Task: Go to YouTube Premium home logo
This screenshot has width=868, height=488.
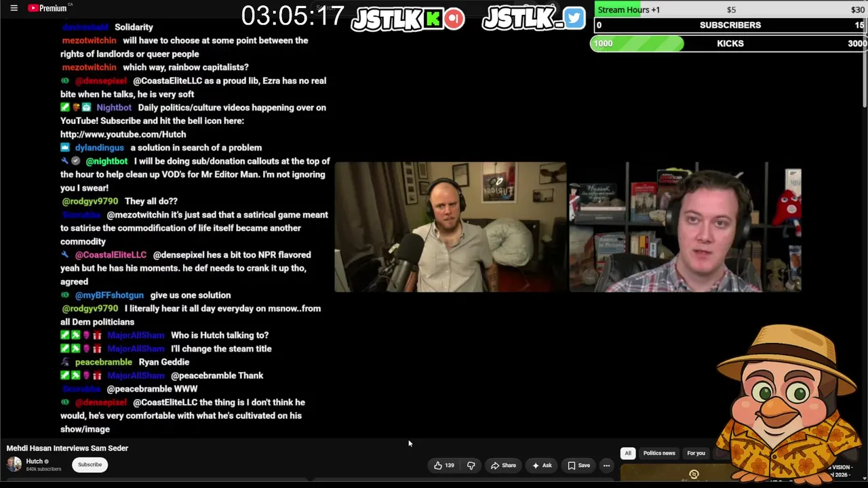Action: [x=49, y=8]
